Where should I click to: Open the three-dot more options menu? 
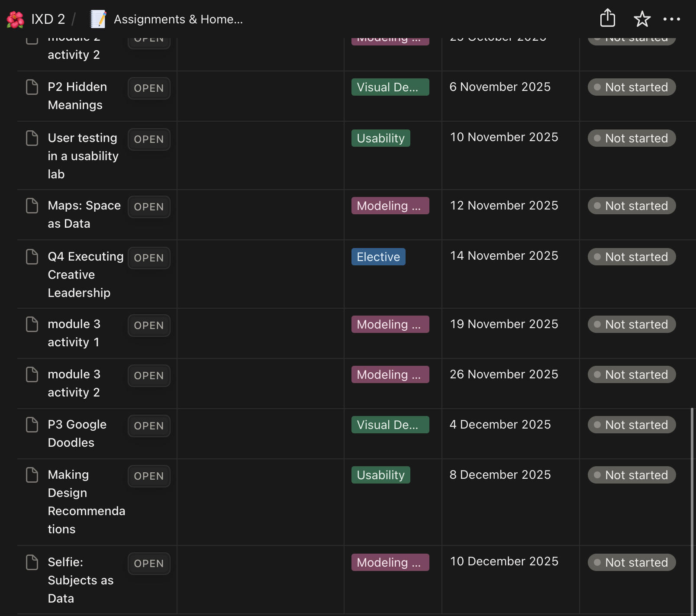(x=671, y=19)
